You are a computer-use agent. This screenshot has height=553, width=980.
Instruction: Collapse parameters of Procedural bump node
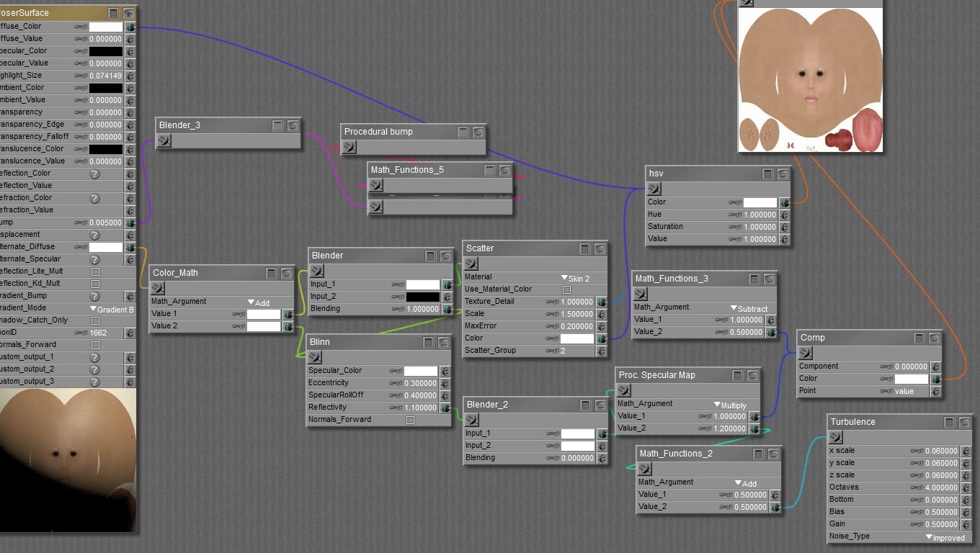[x=463, y=132]
